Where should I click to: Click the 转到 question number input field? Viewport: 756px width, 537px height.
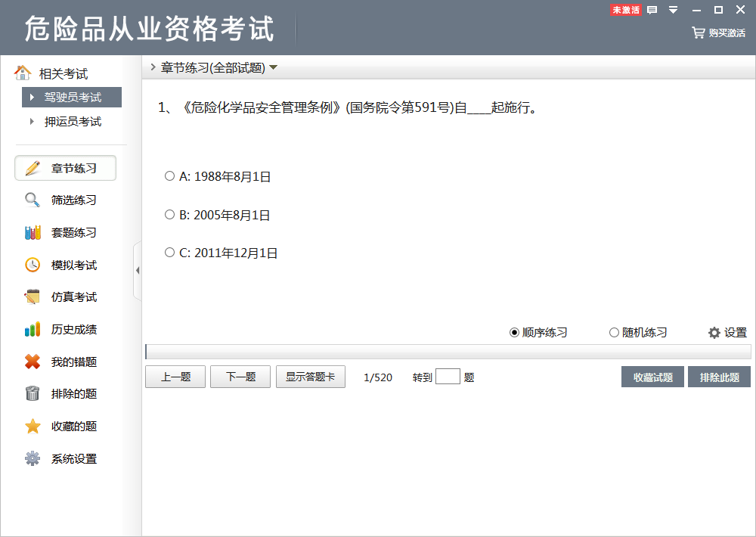click(446, 376)
